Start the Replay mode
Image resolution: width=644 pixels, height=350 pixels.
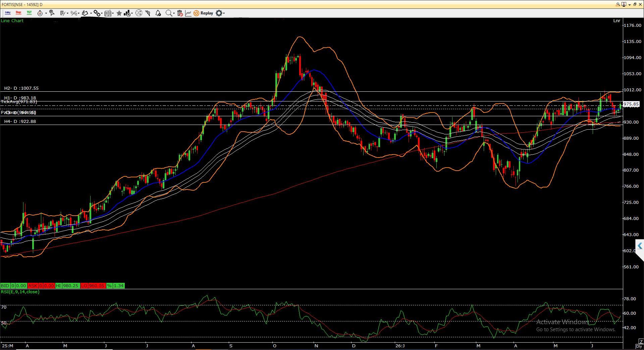tap(203, 13)
